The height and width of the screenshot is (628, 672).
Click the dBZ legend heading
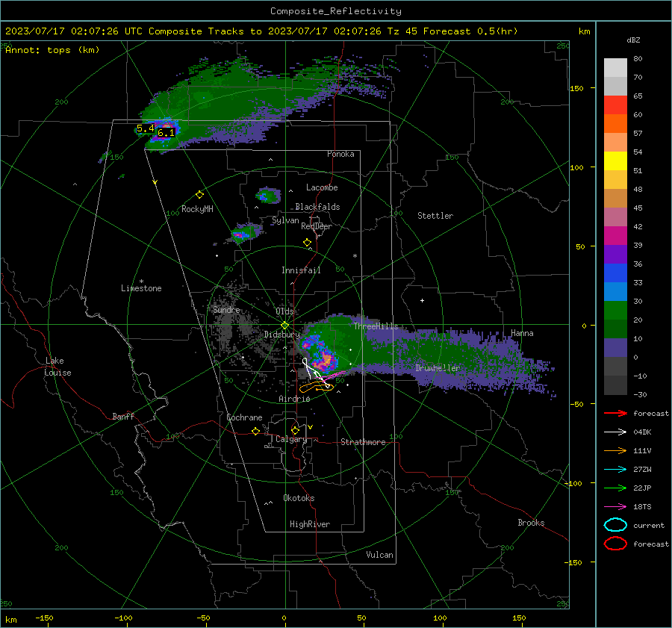(x=633, y=40)
